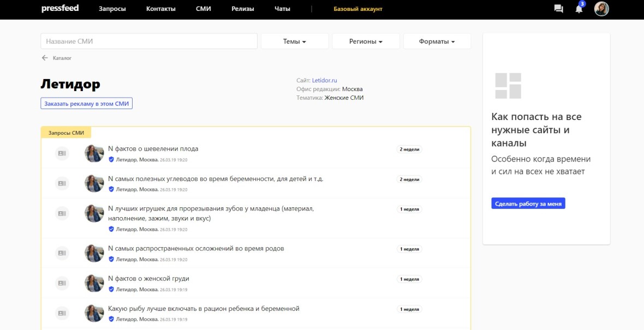This screenshot has height=330, width=644.
Task: Open the notifications bell
Action: click(579, 9)
